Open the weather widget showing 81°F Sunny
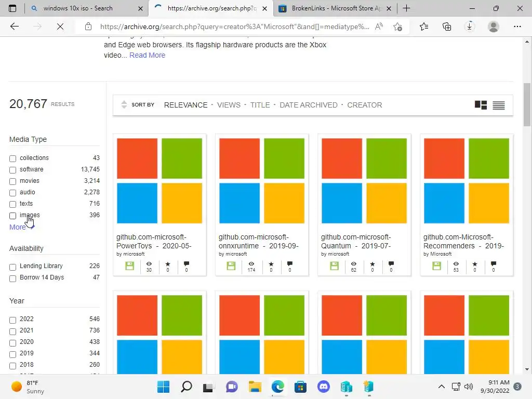 28,387
